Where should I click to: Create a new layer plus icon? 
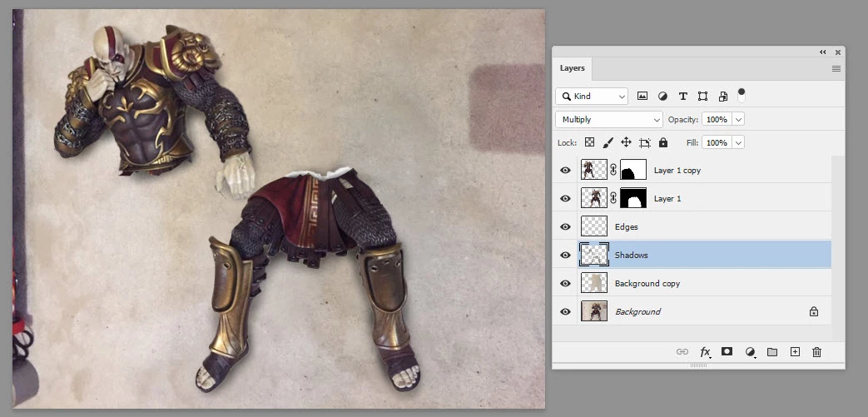click(x=795, y=351)
